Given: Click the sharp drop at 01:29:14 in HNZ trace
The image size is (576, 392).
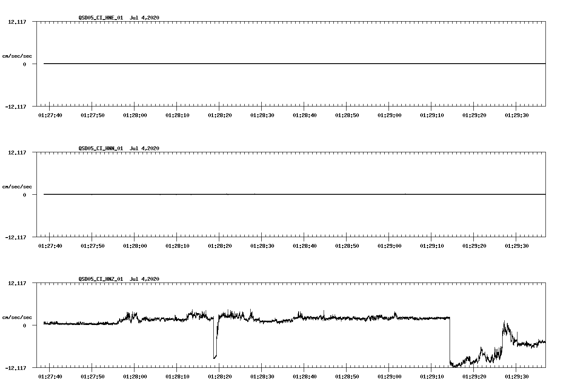Looking at the screenshot, I should coord(450,341).
